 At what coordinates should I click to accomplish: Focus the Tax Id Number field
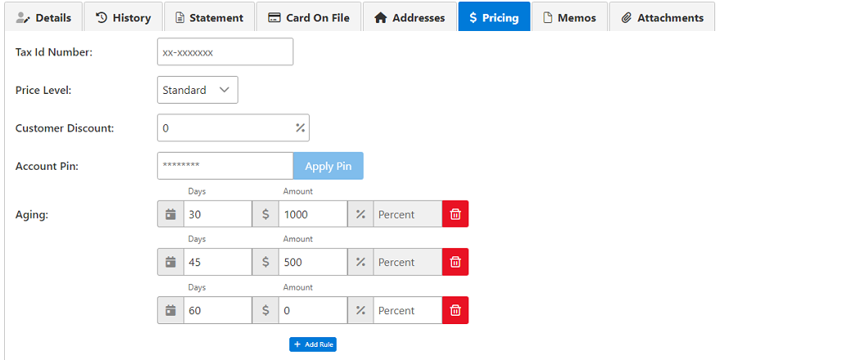[225, 52]
